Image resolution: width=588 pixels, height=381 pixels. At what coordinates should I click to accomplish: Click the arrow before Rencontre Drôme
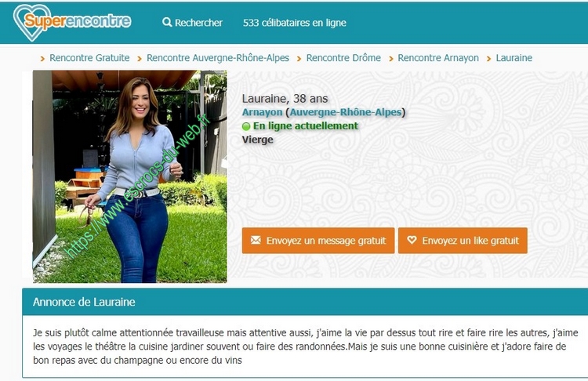(299, 59)
